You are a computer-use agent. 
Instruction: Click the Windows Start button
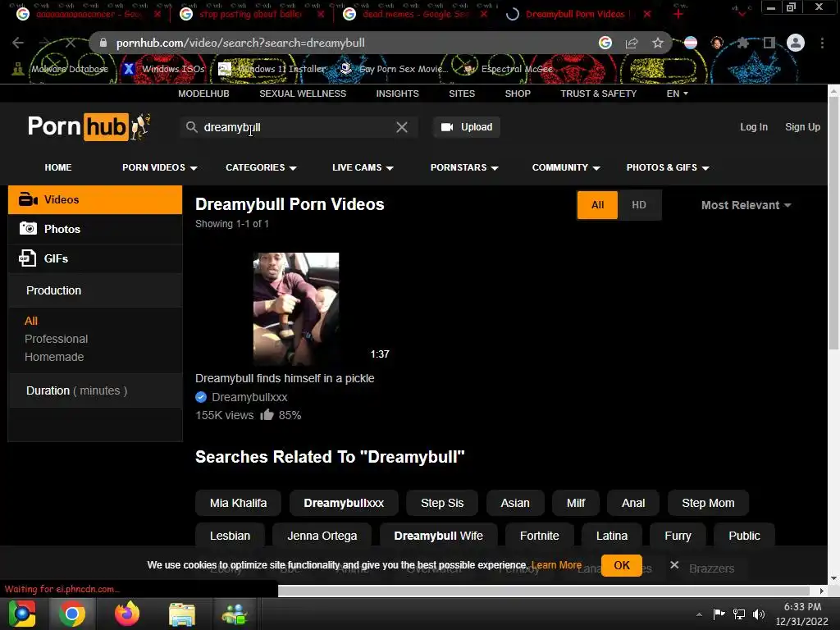click(x=22, y=614)
